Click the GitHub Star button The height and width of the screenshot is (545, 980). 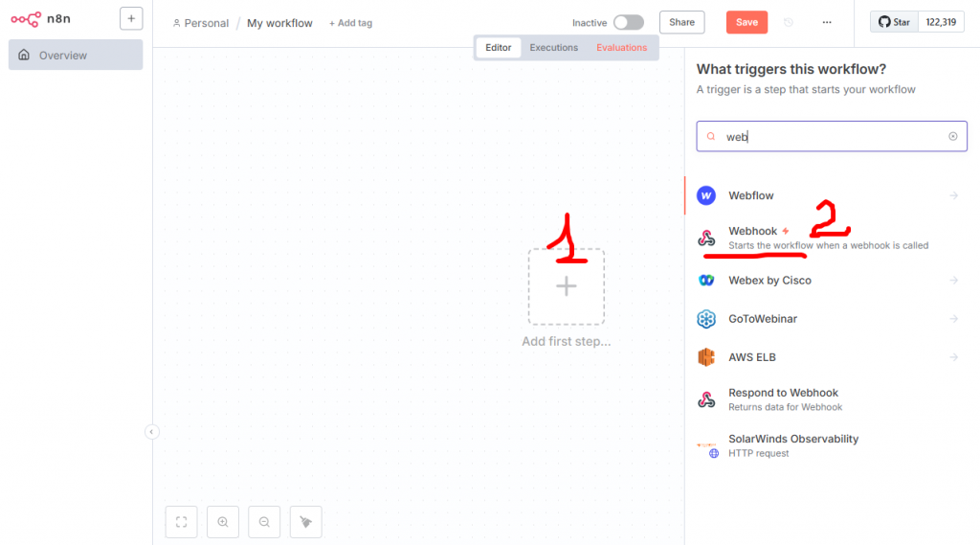click(895, 22)
